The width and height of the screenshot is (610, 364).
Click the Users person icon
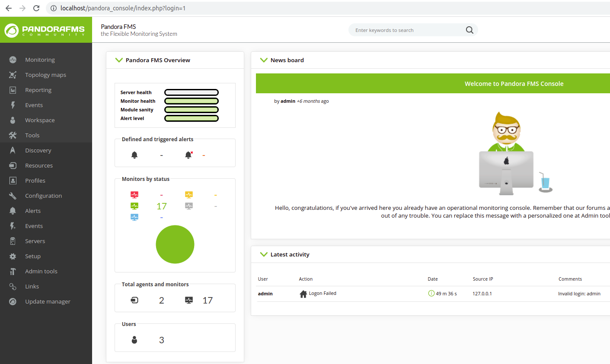click(x=134, y=340)
